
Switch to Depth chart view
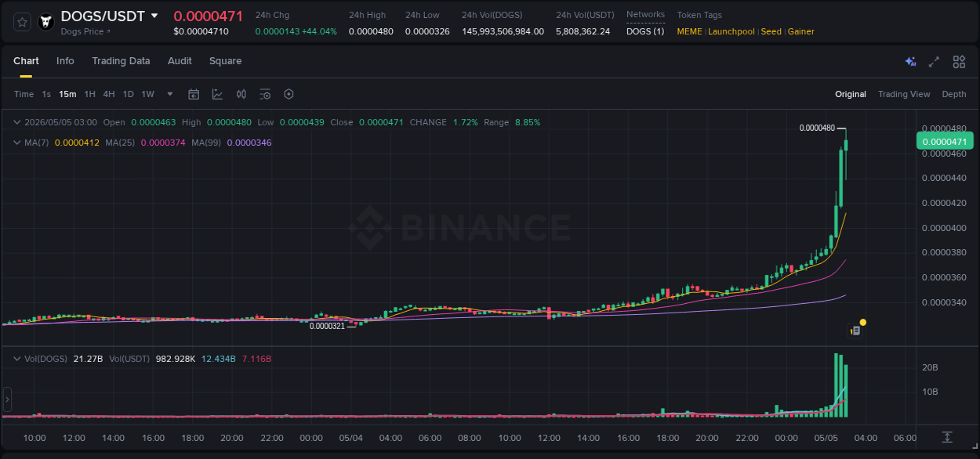(954, 94)
